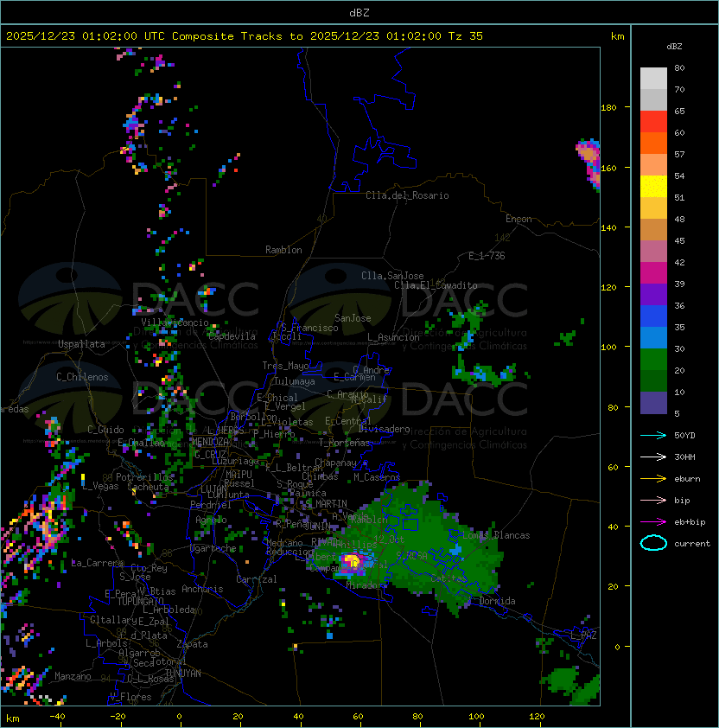Viewport: 719px width, 728px height.
Task: Click the pink storm cell at right map edge
Action: (589, 163)
